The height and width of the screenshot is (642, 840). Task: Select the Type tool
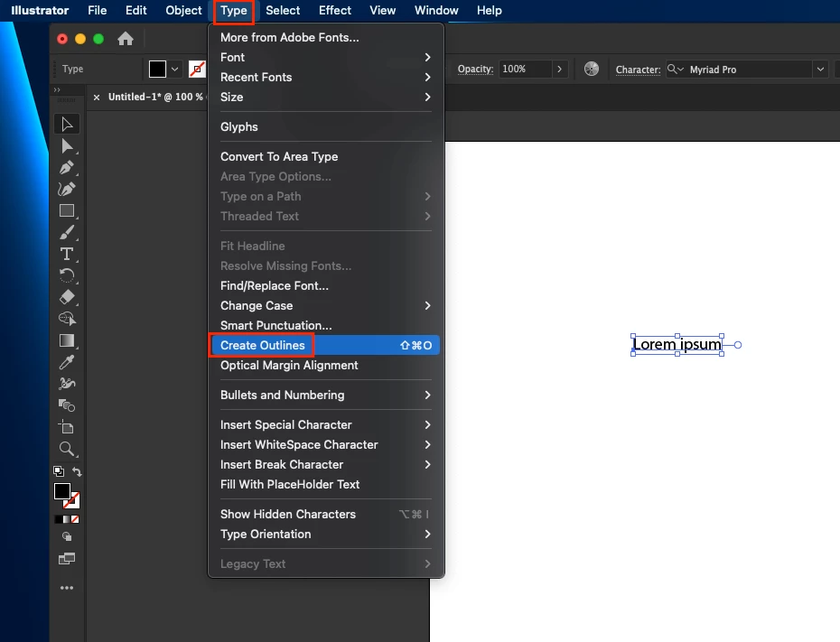coord(67,254)
